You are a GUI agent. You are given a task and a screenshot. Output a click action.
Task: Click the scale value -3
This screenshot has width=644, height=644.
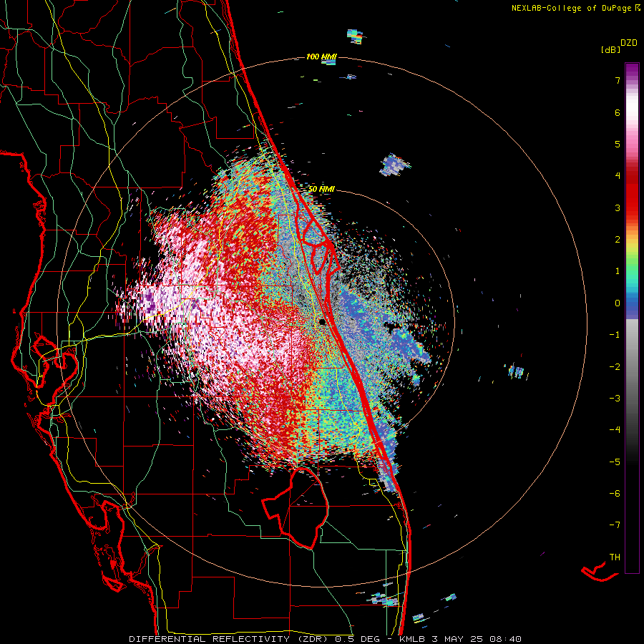[615, 398]
